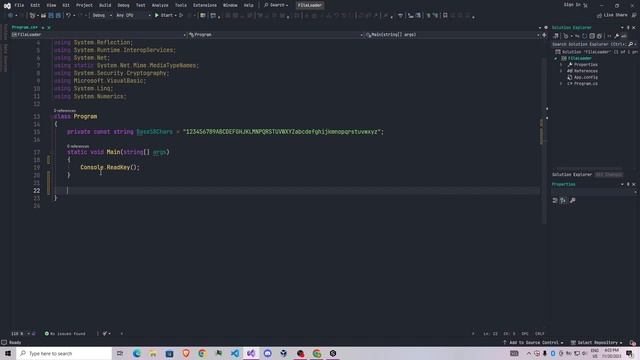640x360 pixels.
Task: Click the CRLF line ending indicator
Action: (x=540, y=334)
